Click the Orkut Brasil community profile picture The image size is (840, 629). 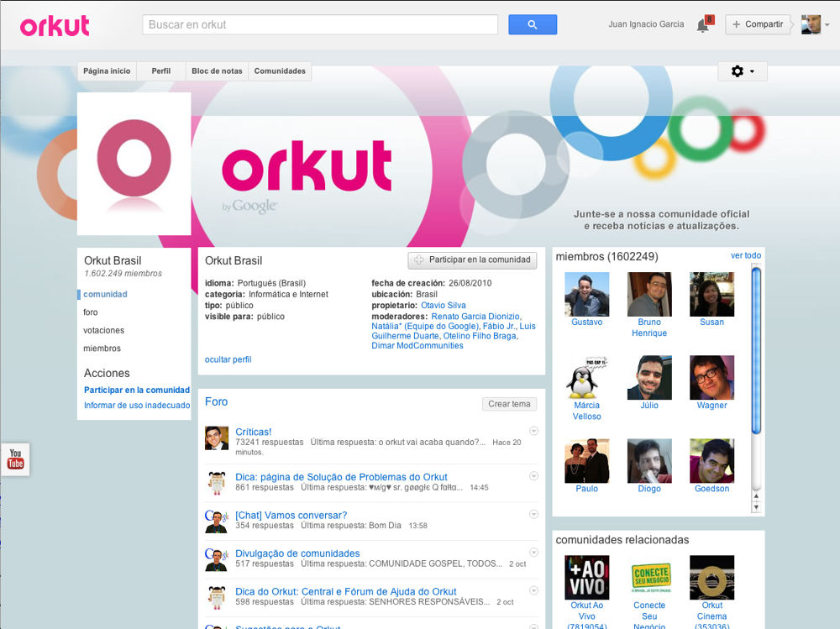tap(134, 164)
